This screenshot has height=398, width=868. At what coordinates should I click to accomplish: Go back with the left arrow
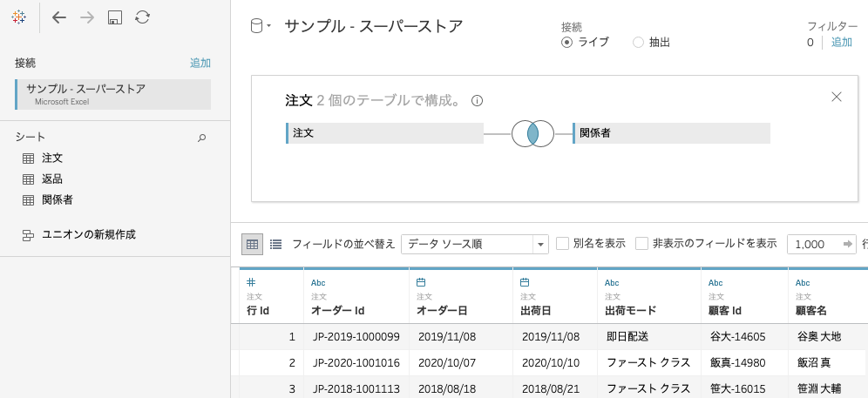tap(59, 17)
